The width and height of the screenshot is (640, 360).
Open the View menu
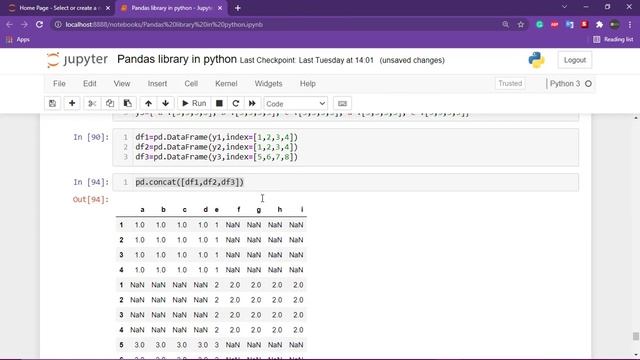coord(122,84)
